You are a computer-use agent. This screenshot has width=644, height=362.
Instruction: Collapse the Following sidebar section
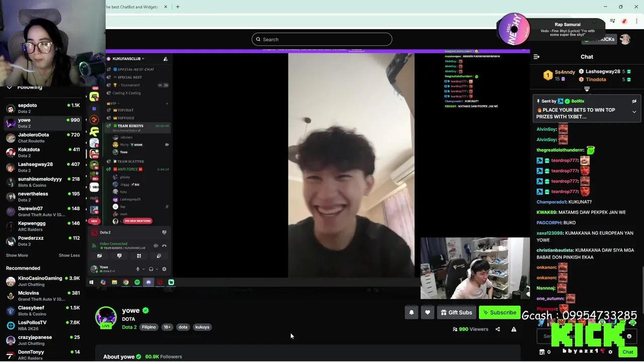pos(9,87)
